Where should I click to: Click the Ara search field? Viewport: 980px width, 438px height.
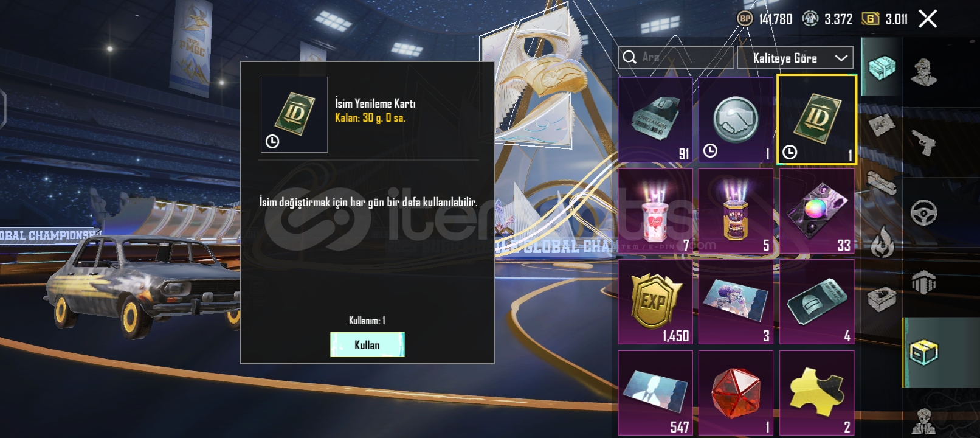[x=676, y=58]
